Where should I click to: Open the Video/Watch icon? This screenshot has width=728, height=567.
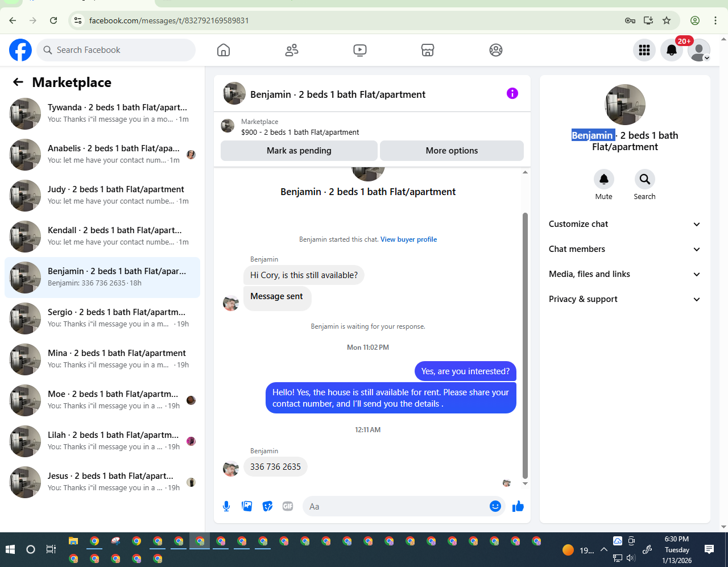point(359,50)
